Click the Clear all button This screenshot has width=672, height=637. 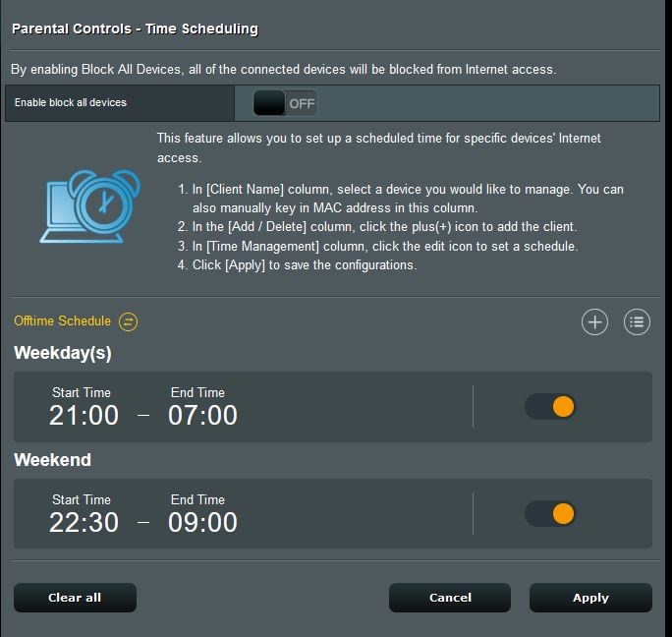point(75,597)
